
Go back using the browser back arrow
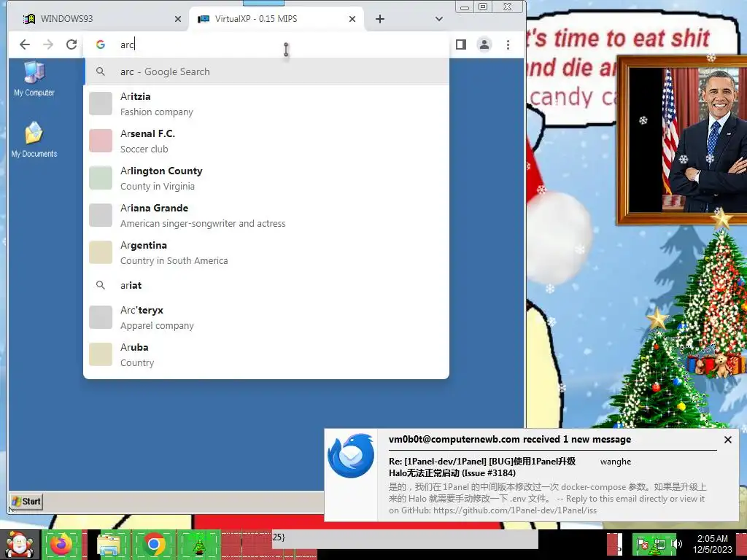tap(25, 44)
